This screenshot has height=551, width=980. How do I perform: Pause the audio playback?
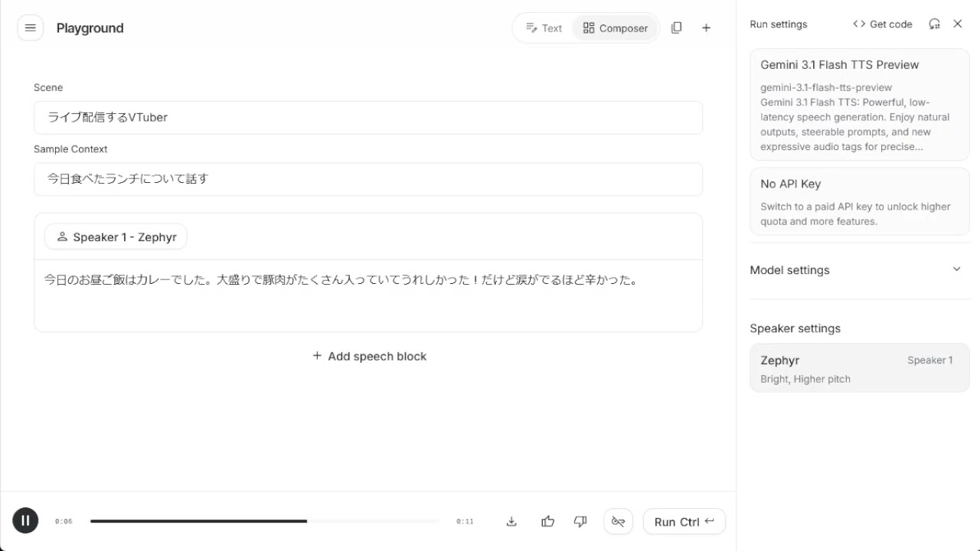tap(25, 521)
